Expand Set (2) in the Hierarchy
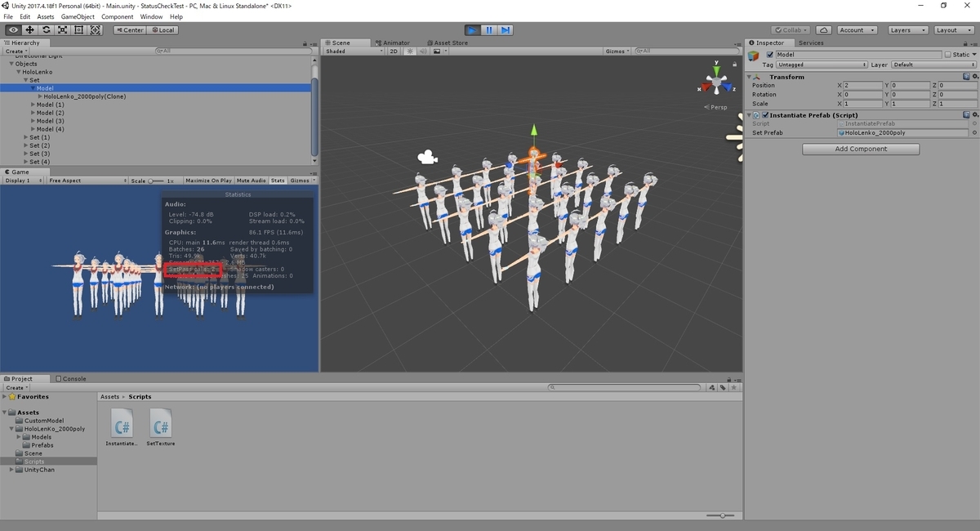Image resolution: width=980 pixels, height=531 pixels. pos(26,145)
